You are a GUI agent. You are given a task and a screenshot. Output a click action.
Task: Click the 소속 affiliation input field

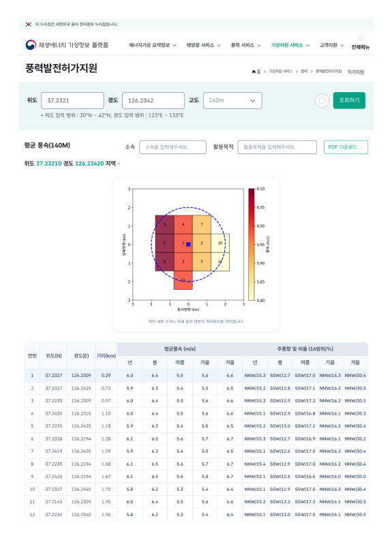(172, 147)
